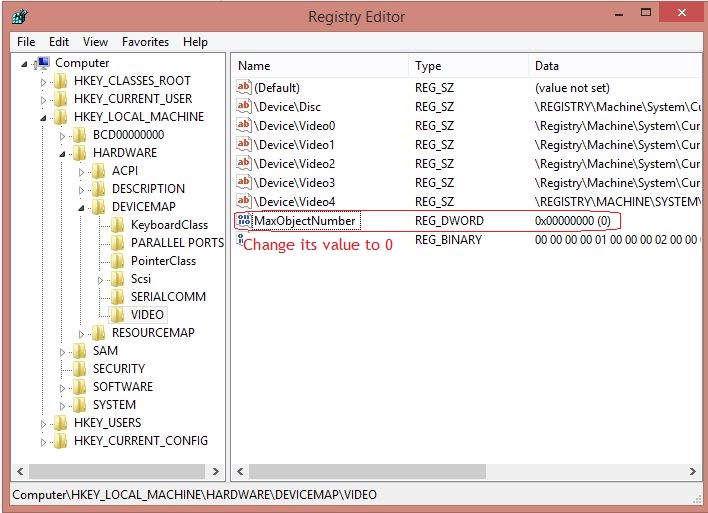
Task: Select the HKEY_CURRENT_CONFIG key
Action: (x=140, y=441)
